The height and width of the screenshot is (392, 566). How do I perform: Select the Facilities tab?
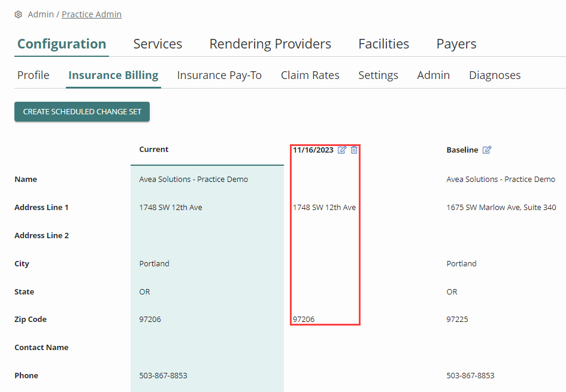tap(383, 44)
